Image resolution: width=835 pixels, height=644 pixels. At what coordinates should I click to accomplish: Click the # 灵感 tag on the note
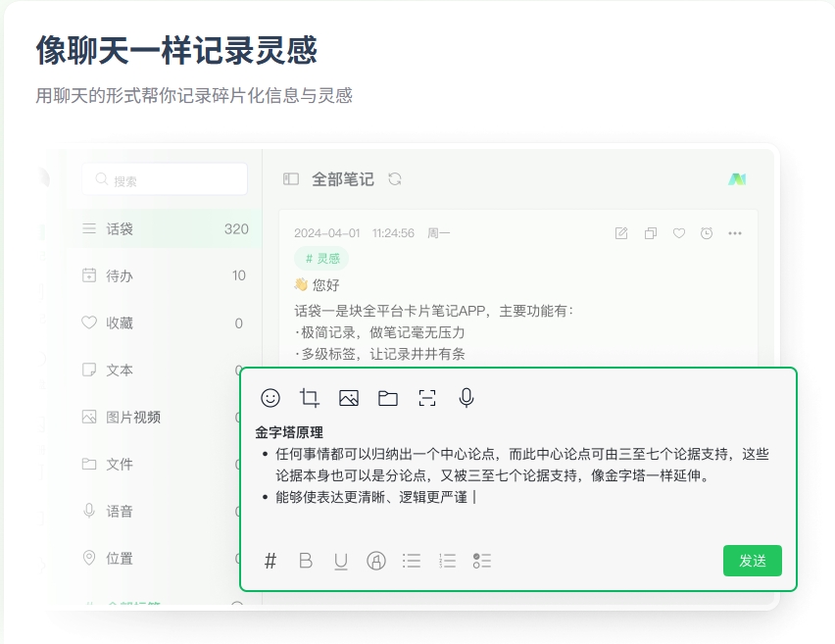pyautogui.click(x=321, y=259)
